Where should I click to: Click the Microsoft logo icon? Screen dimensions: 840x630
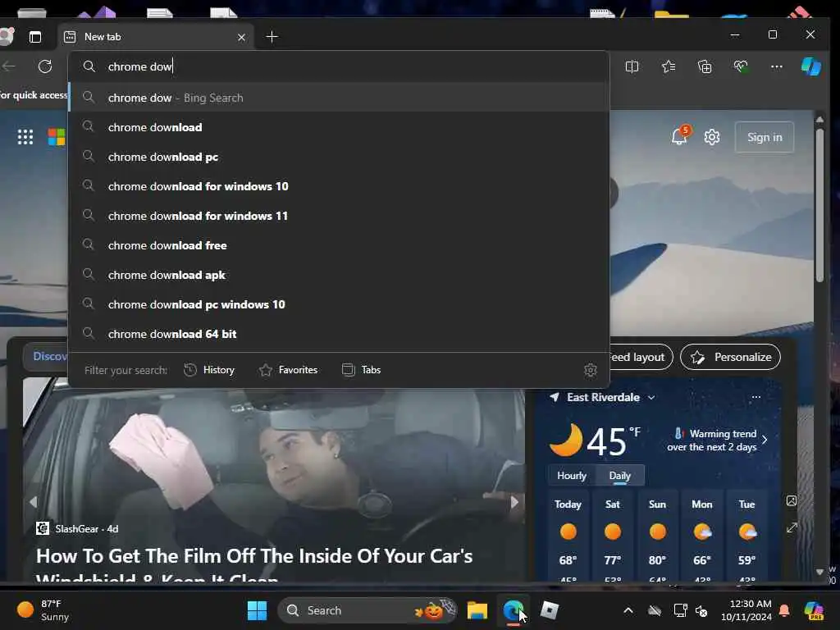point(57,137)
